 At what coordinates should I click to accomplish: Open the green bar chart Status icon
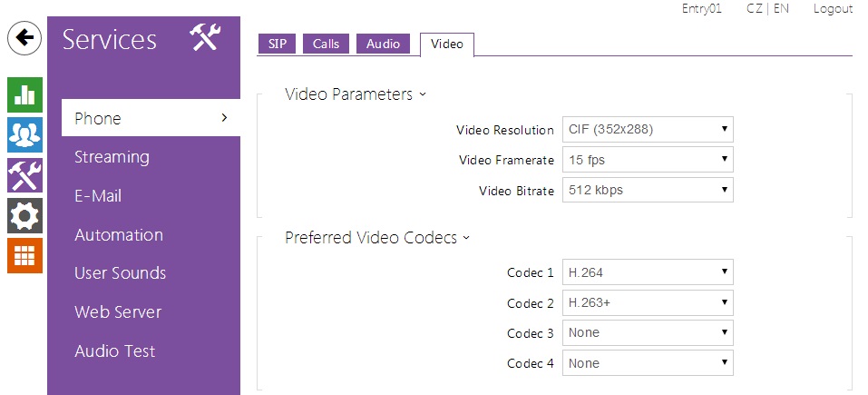24,94
